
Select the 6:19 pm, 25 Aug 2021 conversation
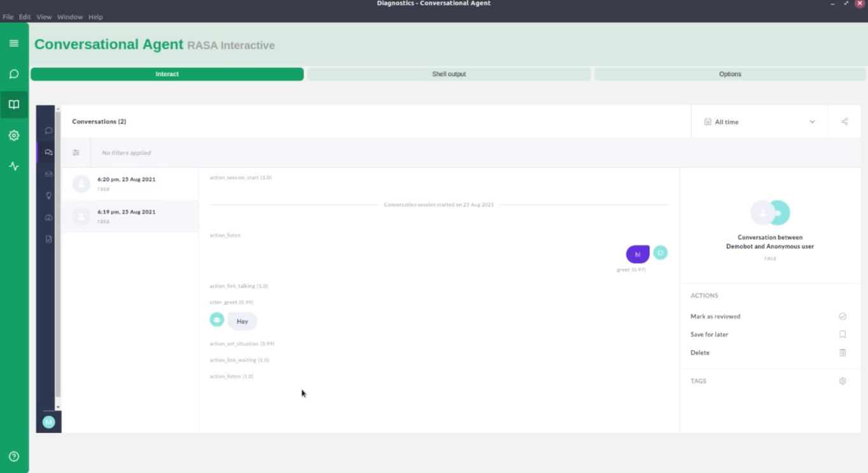pyautogui.click(x=130, y=216)
